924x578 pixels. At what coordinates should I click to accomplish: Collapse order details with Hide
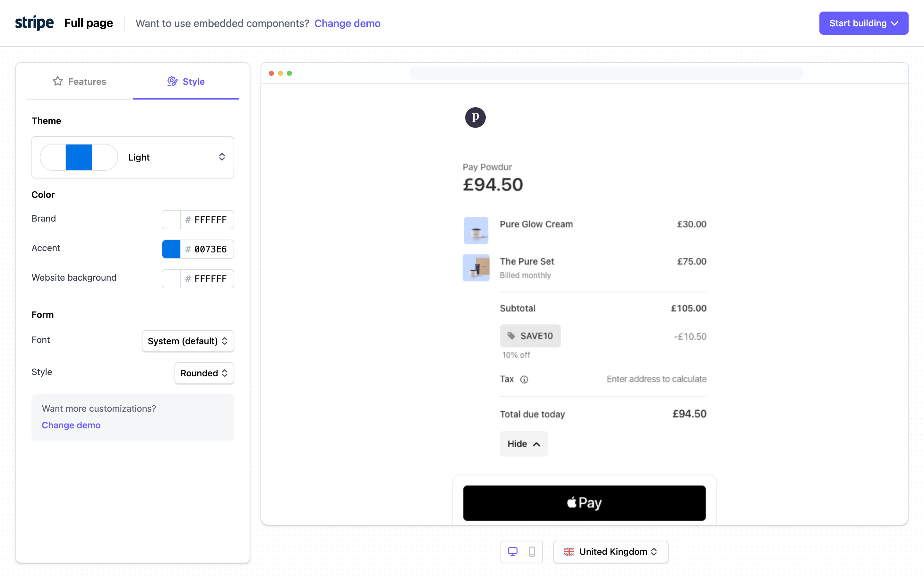(524, 443)
